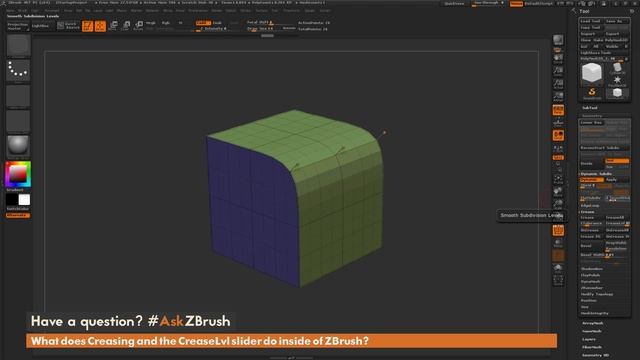Open the alpha selector slot
640x360 pixels.
click(18, 96)
